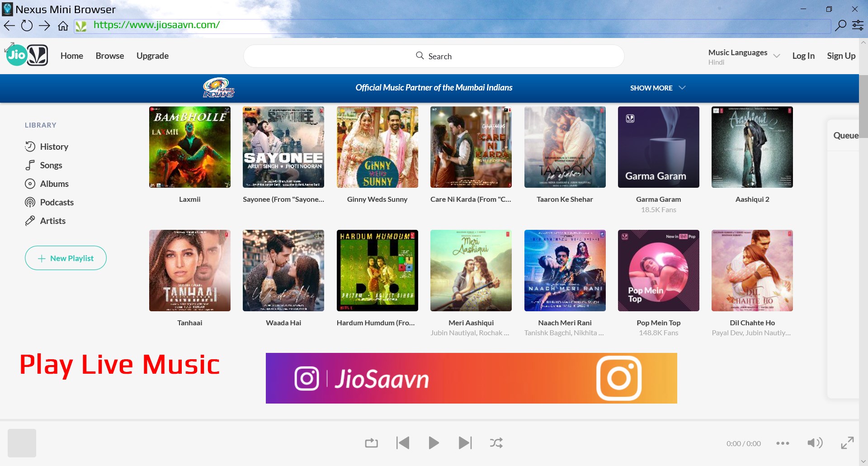The height and width of the screenshot is (466, 868).
Task: Go forward using the browser forward arrow
Action: tap(44, 25)
